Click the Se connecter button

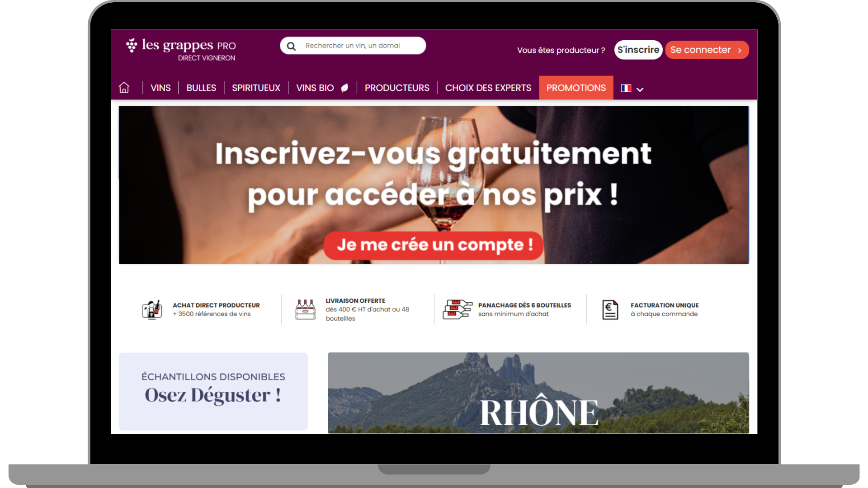point(707,50)
